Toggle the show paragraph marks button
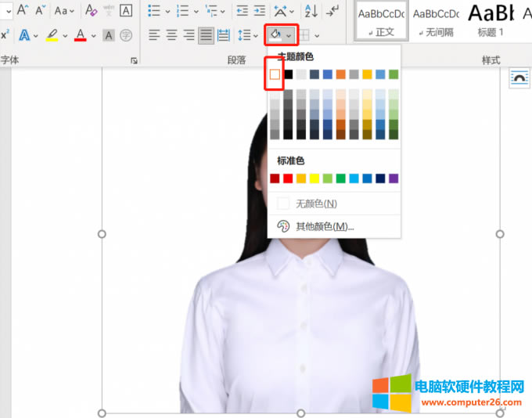The image size is (532, 418). click(333, 11)
